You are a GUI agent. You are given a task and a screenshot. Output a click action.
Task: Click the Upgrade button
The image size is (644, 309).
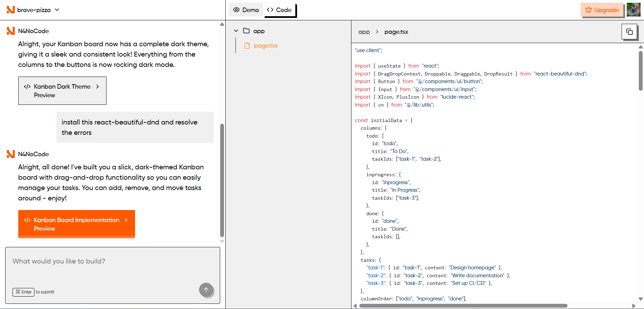click(x=602, y=10)
